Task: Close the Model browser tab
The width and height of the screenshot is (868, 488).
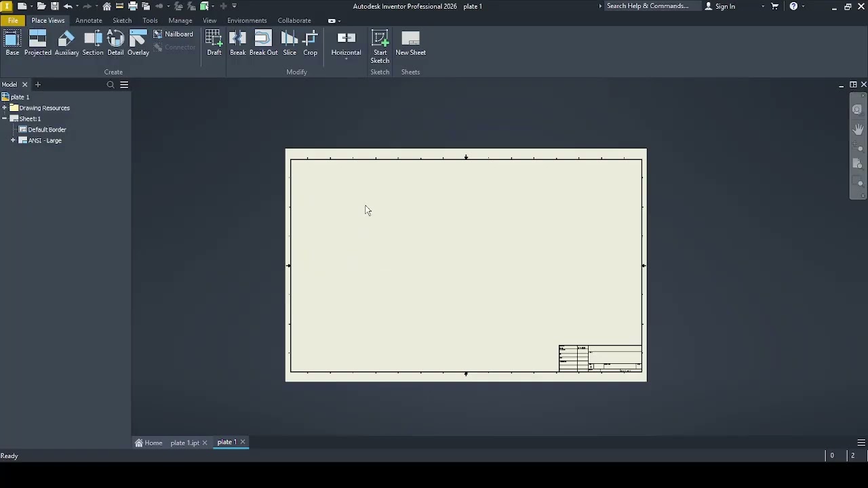Action: [24, 85]
